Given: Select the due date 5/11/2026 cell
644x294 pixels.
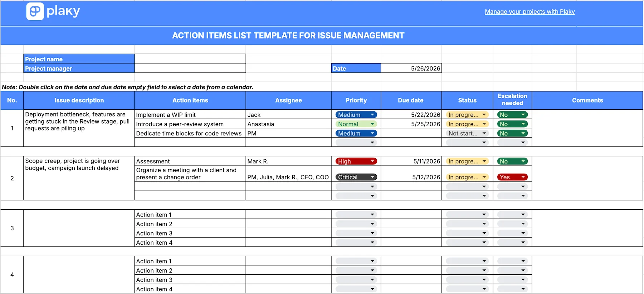Looking at the screenshot, I should 411,161.
